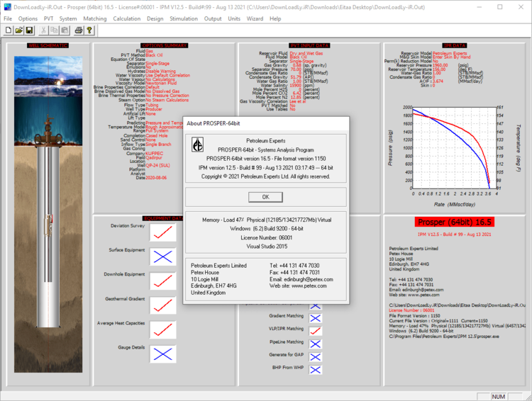Expand the Stimulation menu

point(184,18)
